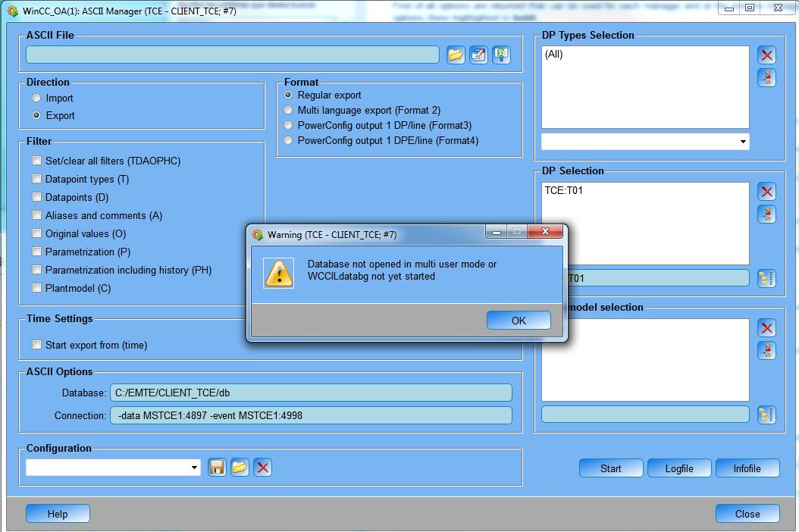Click the warning triangle icon in dialog

pos(279,273)
